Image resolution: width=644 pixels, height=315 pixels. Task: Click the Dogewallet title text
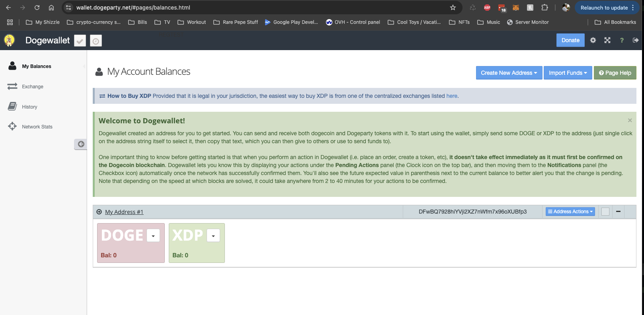pos(47,40)
